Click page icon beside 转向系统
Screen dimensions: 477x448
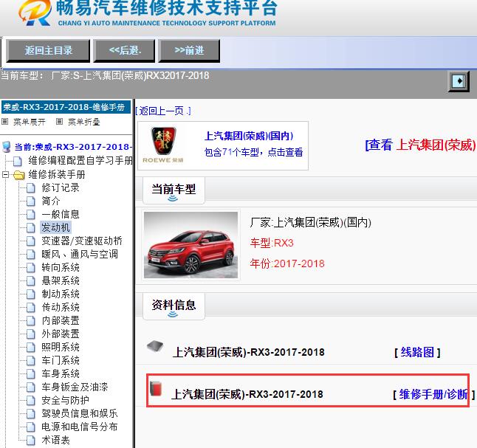pyautogui.click(x=31, y=267)
